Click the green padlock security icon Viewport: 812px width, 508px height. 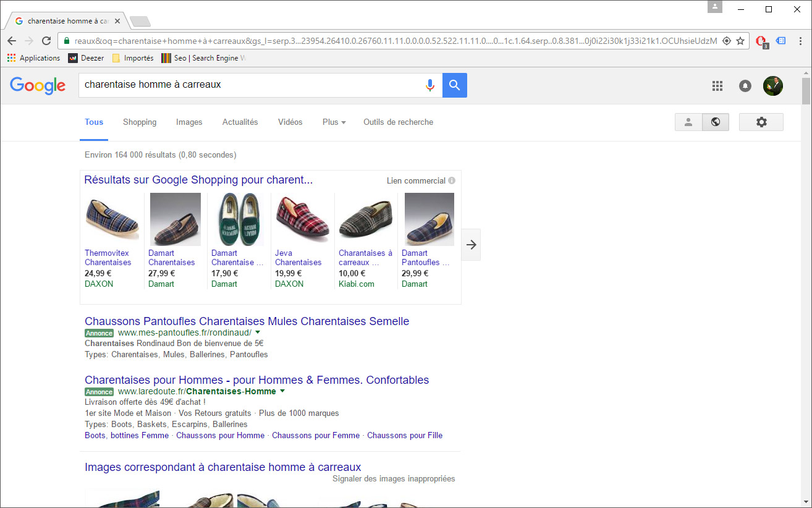click(x=66, y=41)
